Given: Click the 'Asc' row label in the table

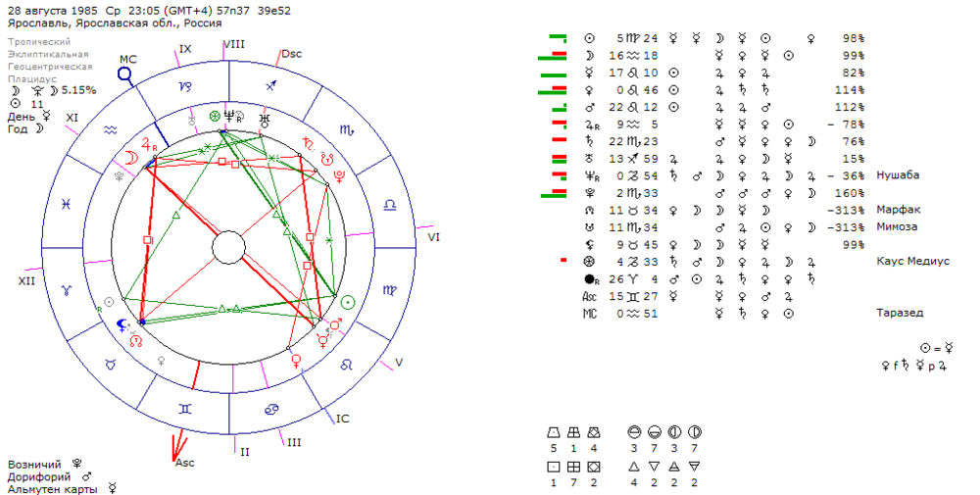Looking at the screenshot, I should click(589, 296).
